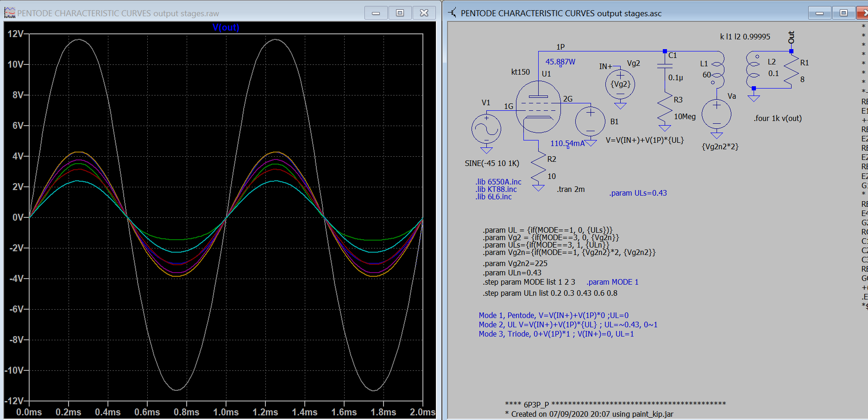Click the '{Vg2n2*2}' Va value text
The width and height of the screenshot is (868, 420).
[x=720, y=146]
